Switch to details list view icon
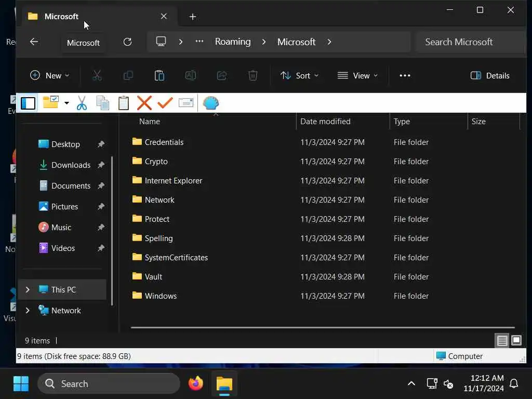The height and width of the screenshot is (399, 532). [502, 340]
